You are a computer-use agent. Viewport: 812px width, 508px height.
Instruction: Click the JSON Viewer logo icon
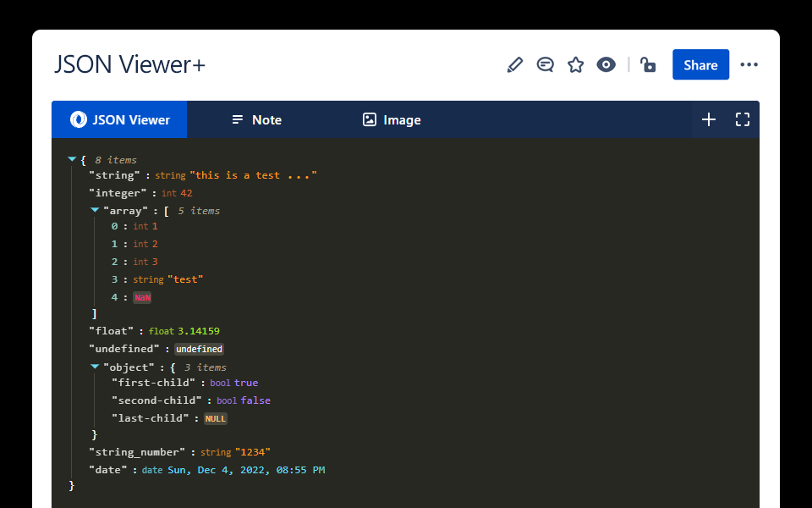pyautogui.click(x=79, y=119)
